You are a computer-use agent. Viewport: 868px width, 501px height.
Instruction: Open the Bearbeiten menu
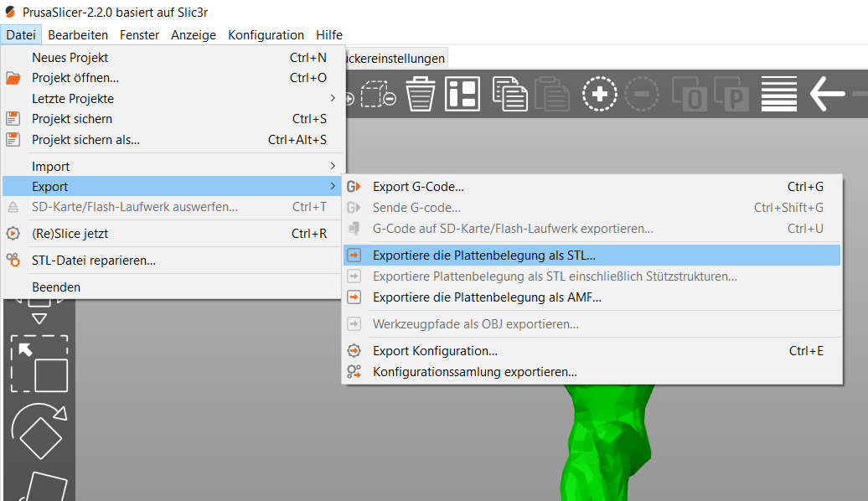tap(78, 35)
